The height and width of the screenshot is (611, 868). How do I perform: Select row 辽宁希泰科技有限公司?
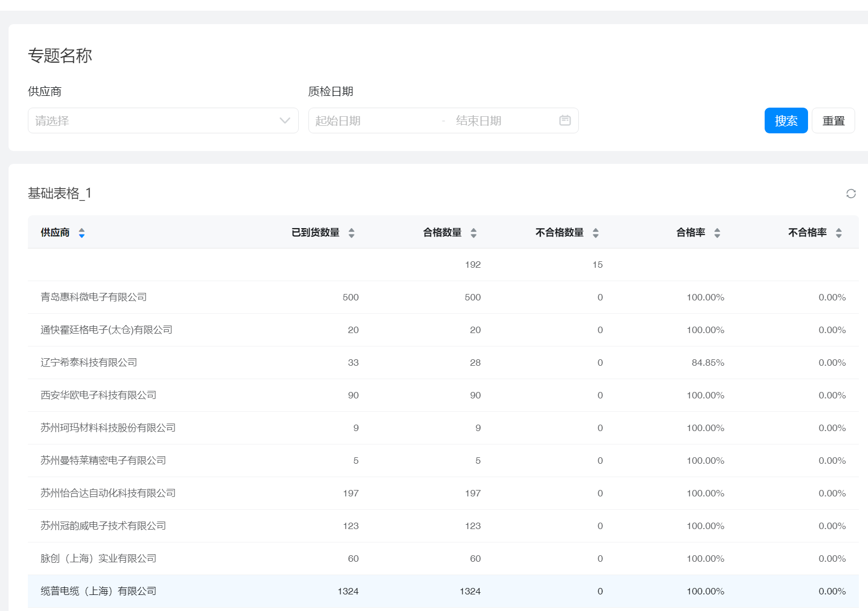click(443, 363)
